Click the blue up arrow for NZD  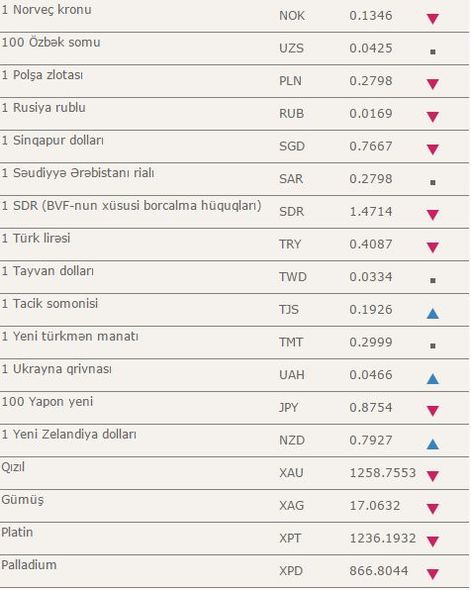pyautogui.click(x=433, y=444)
